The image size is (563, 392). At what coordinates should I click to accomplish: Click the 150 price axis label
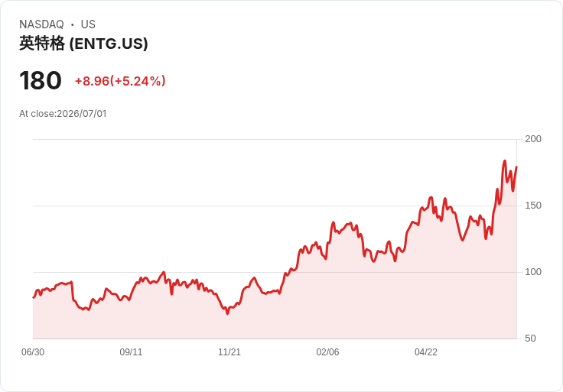tap(533, 206)
